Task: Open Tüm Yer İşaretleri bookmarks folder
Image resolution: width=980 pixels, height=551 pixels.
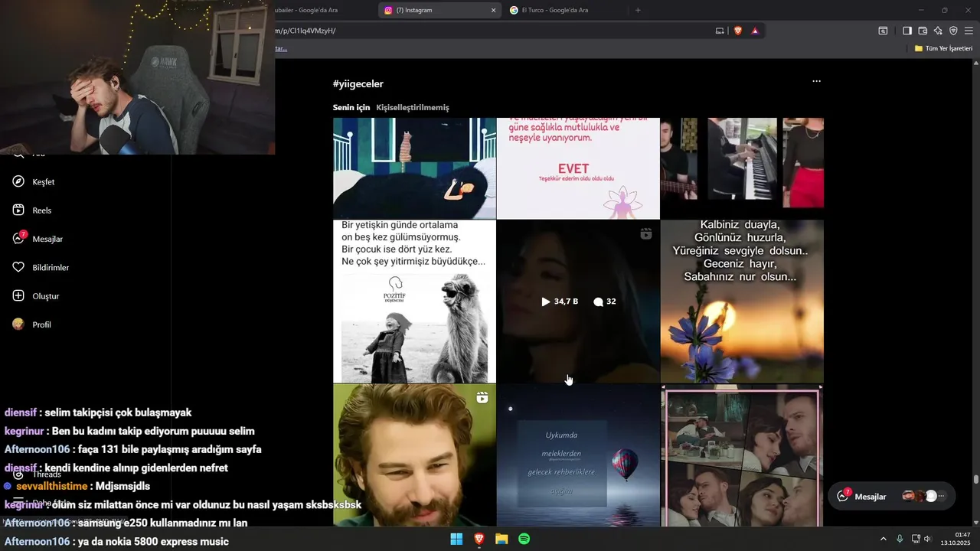Action: 943,48
